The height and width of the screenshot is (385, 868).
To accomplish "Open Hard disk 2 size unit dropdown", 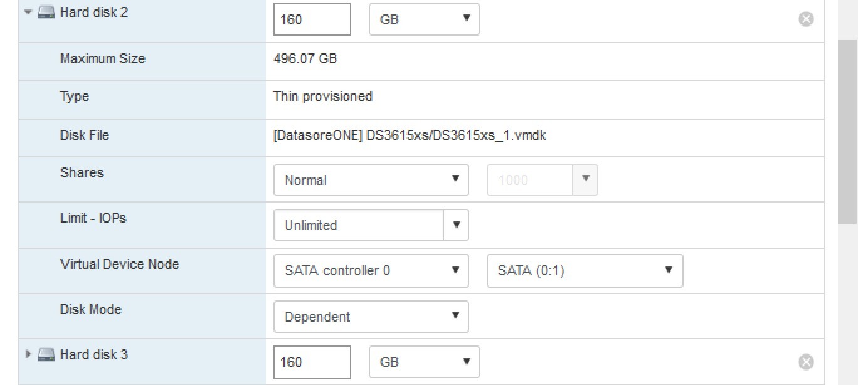I will point(424,19).
